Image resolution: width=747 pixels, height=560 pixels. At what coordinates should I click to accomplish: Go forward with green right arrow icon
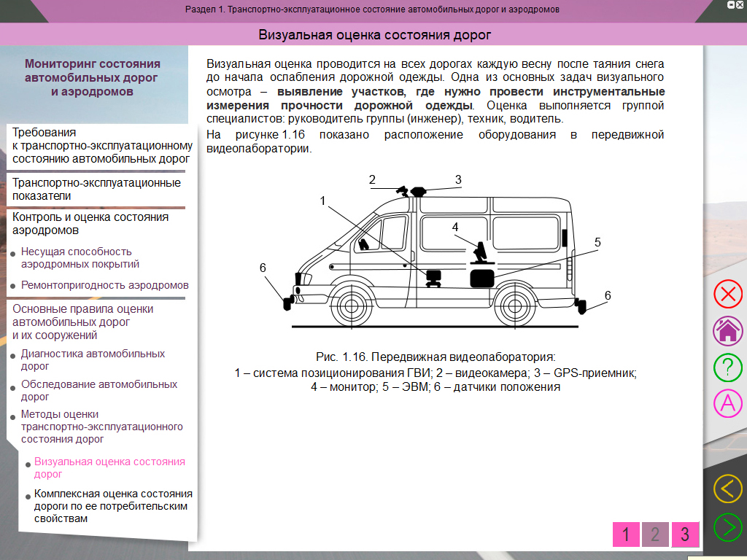pyautogui.click(x=727, y=527)
